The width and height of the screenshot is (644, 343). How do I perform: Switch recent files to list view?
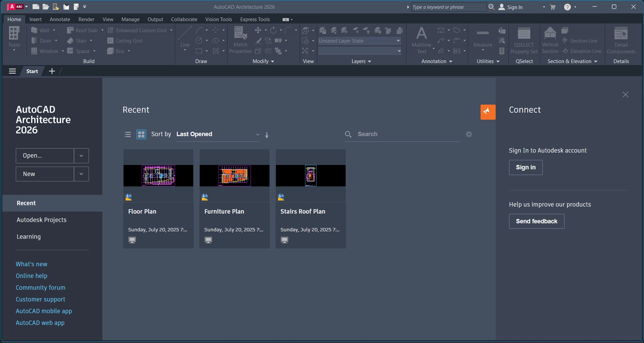128,134
